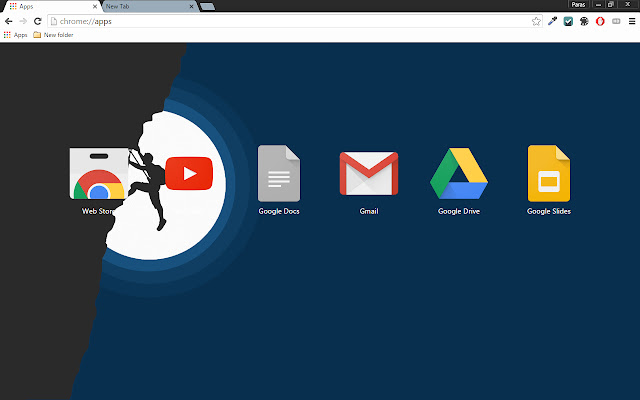
Task: Open the Chrome Web Store app
Action: pos(99,173)
